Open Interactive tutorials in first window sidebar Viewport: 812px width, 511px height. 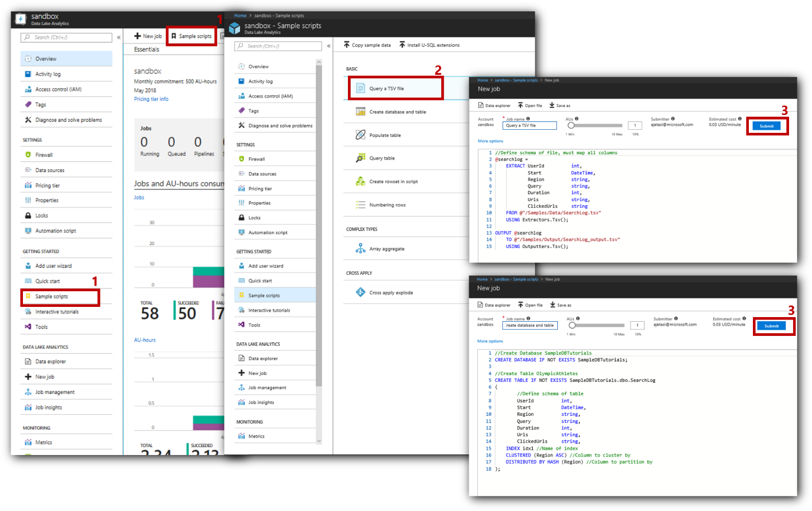66,312
